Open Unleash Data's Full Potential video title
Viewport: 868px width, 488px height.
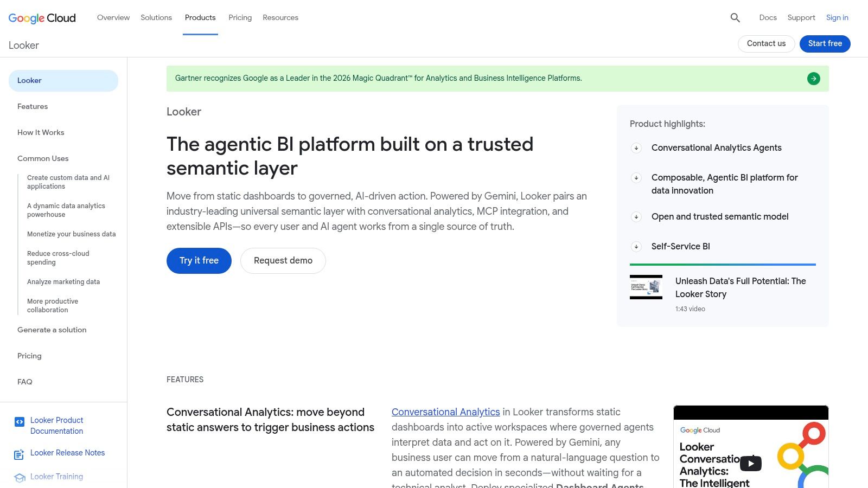coord(741,288)
